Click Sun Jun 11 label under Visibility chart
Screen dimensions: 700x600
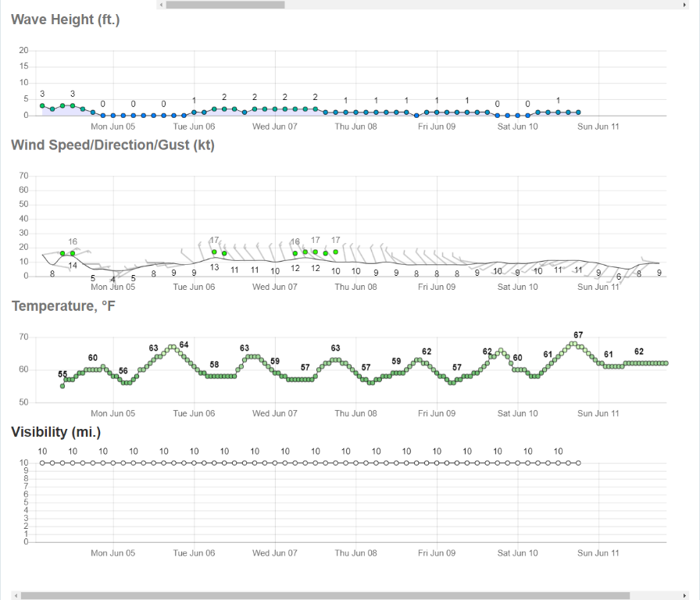598,553
